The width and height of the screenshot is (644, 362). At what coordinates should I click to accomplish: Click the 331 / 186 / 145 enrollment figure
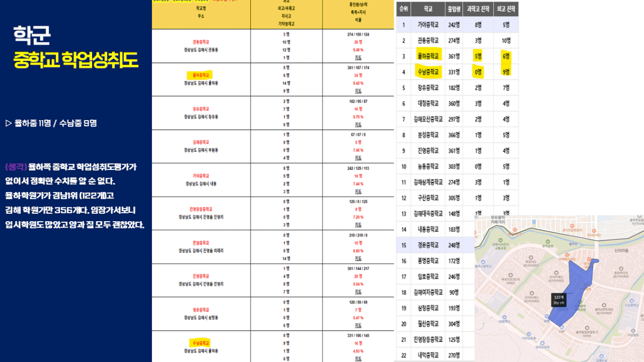point(358,336)
